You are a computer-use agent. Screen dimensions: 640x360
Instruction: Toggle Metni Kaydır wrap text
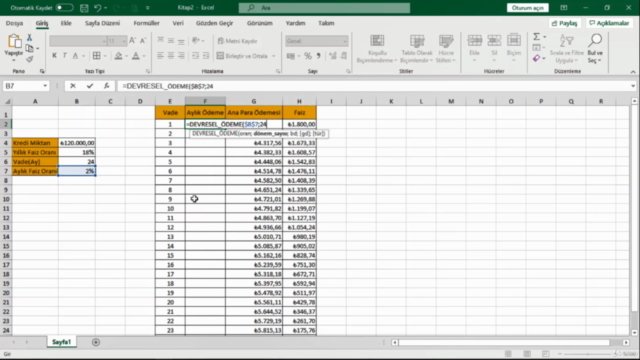coord(238,41)
